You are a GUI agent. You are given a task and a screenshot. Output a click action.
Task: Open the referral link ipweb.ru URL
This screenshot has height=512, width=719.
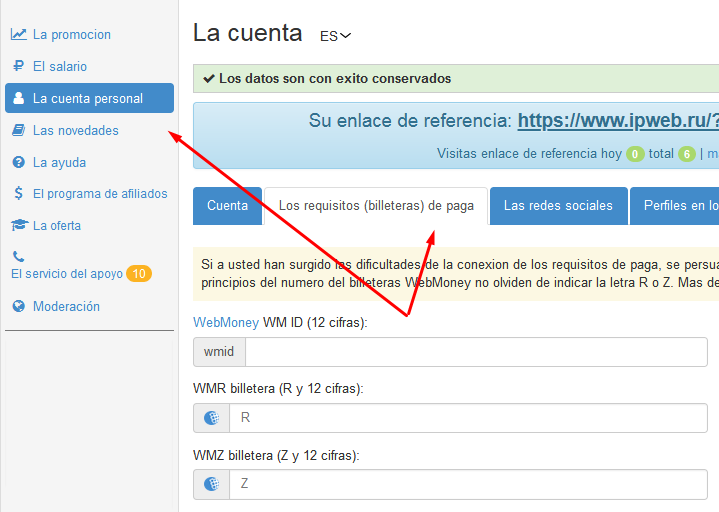617,121
